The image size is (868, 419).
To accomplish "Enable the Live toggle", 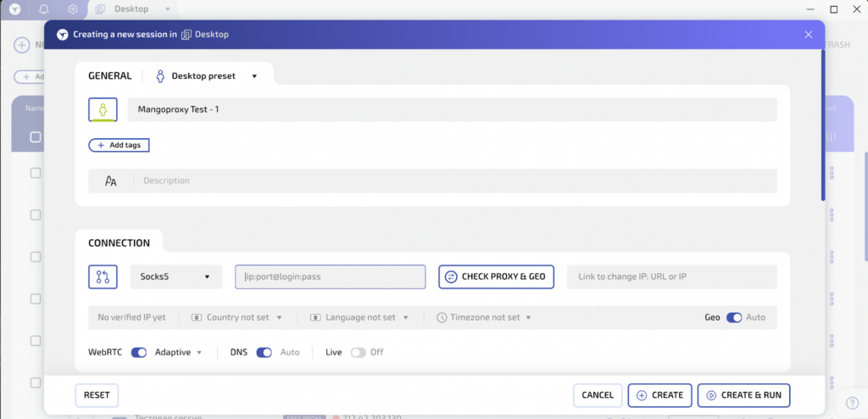I will pyautogui.click(x=358, y=352).
